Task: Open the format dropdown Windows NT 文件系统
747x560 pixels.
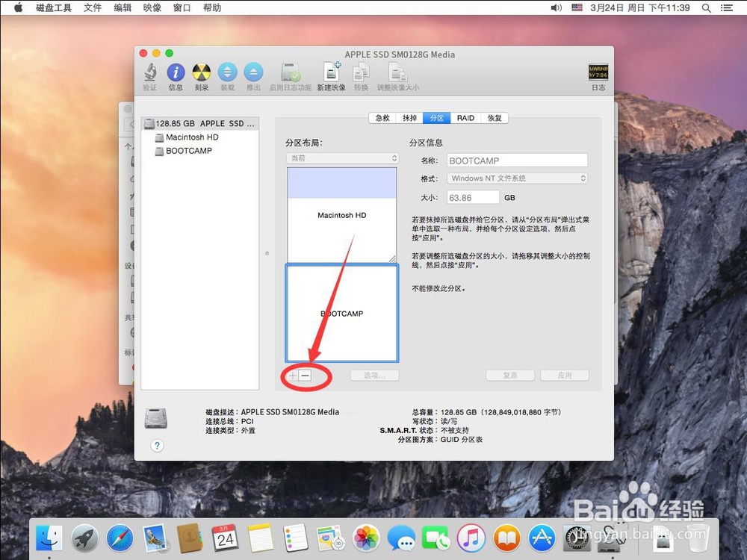Action: [x=518, y=178]
